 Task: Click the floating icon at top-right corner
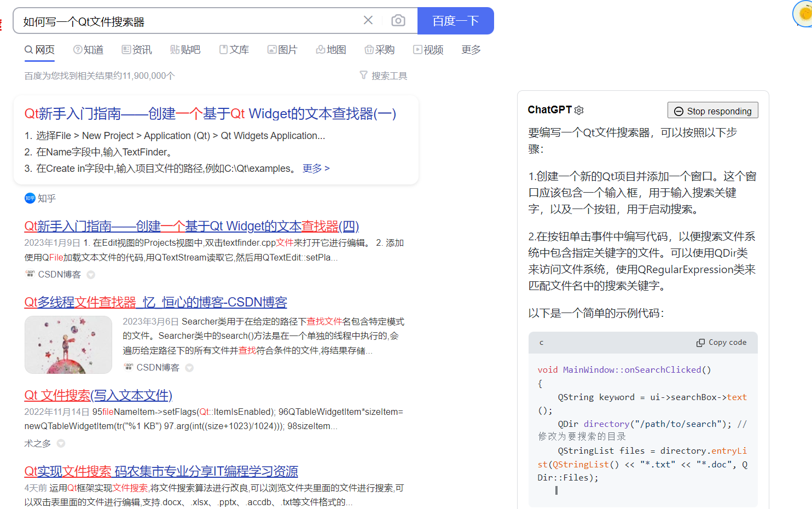coord(803,13)
